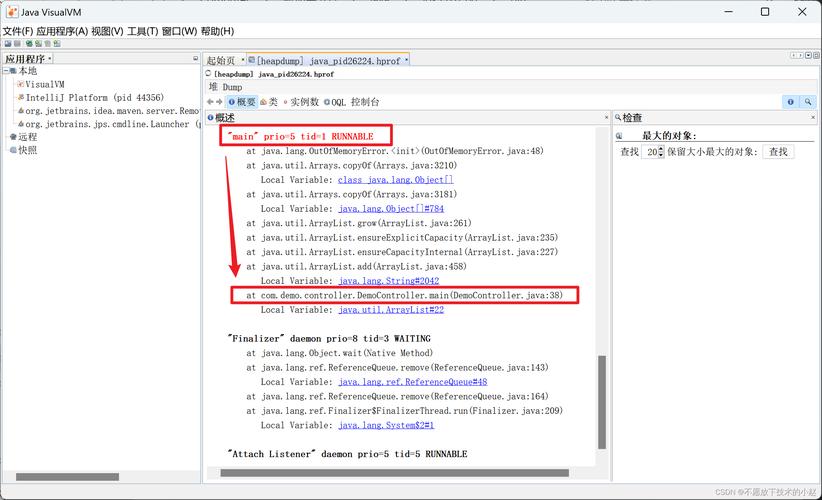The height and width of the screenshot is (500, 822).
Task: Click the Java VisualVM title bar icon
Action: point(12,12)
